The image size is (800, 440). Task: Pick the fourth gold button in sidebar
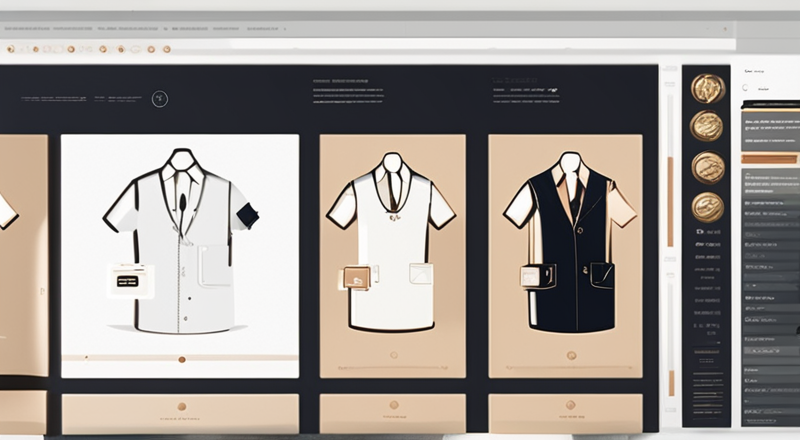click(x=707, y=206)
